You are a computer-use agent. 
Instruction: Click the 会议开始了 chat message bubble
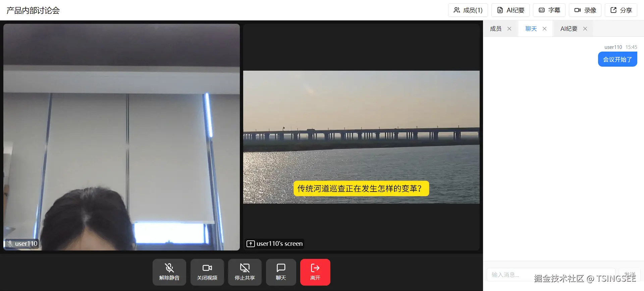point(618,59)
